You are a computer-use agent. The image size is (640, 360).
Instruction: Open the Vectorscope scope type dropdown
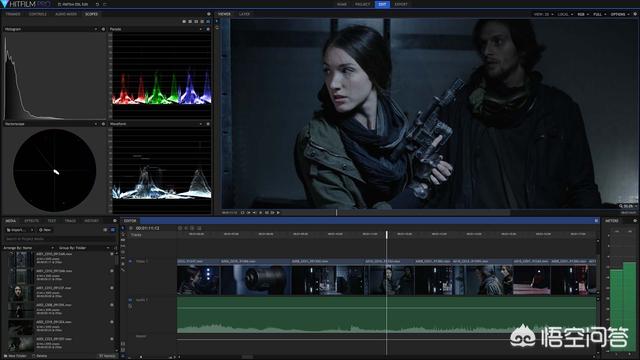pos(96,124)
